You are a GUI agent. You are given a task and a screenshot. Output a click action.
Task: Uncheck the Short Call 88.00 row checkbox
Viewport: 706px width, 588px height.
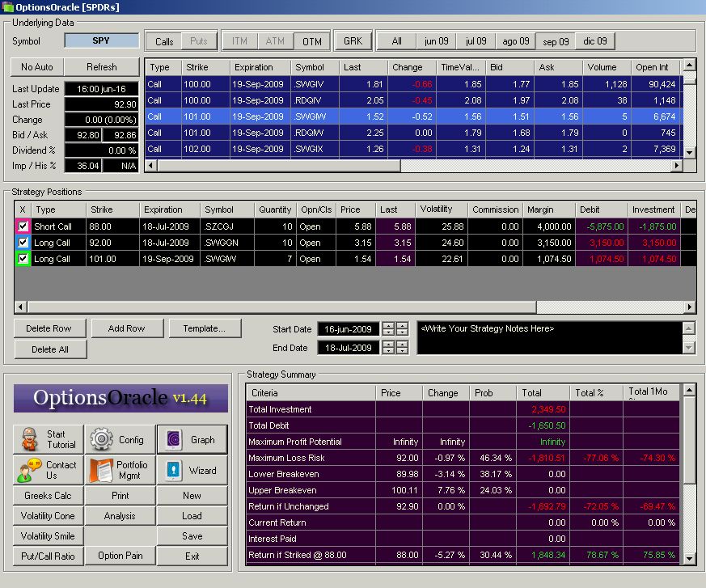point(23,226)
